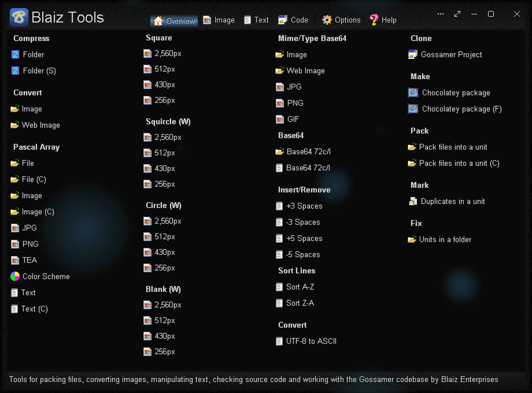The height and width of the screenshot is (393, 532).
Task: Click the UTF-8 to ASCII notepad icon
Action: click(279, 341)
